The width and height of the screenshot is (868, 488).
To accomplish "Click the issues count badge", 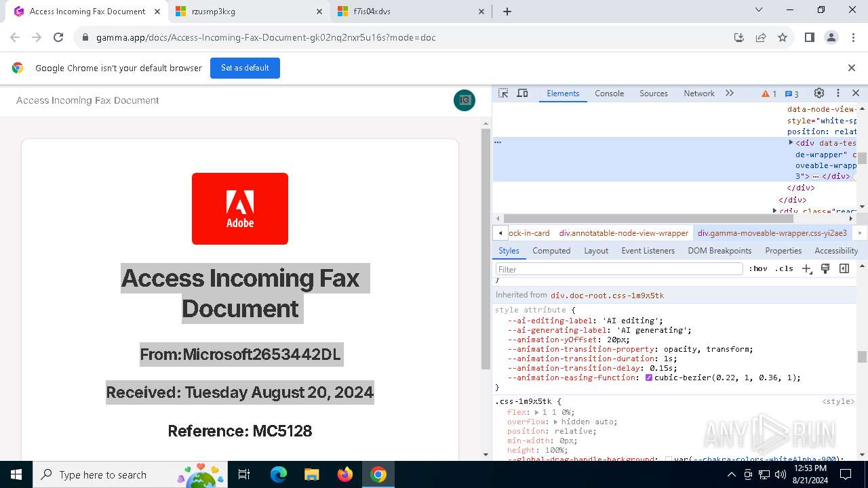I will coord(792,94).
